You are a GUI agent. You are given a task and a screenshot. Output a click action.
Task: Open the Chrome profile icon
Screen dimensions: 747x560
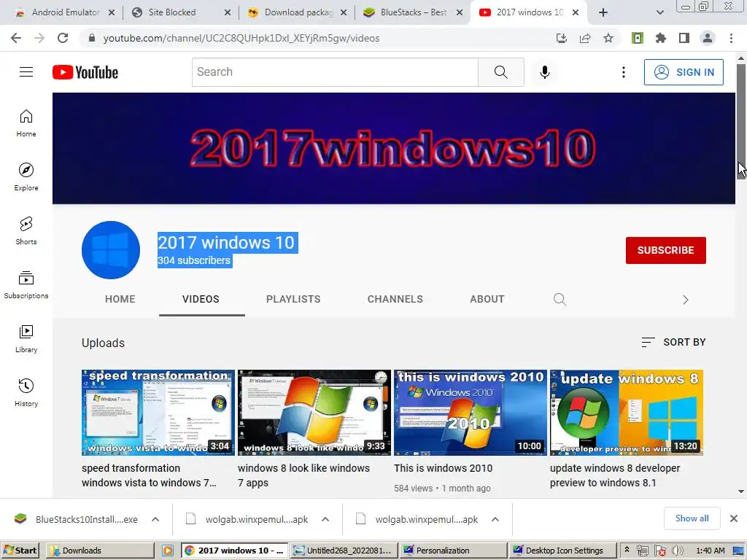point(708,38)
